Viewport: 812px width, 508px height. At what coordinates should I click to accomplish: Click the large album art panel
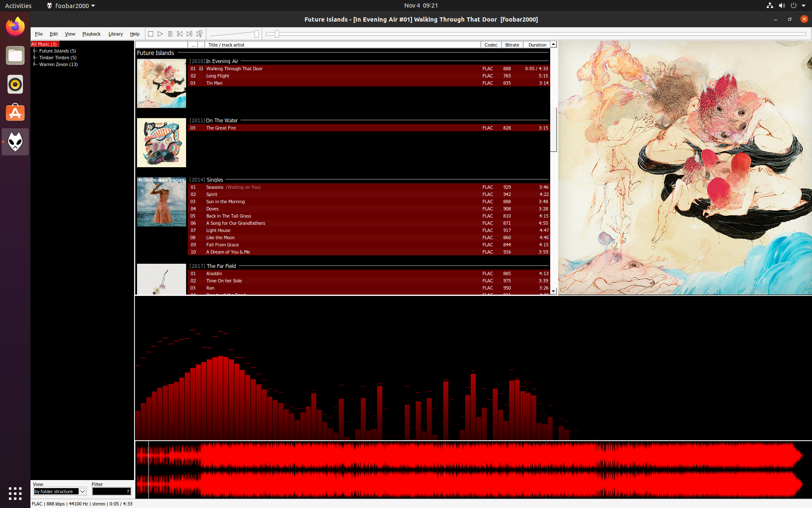click(685, 168)
